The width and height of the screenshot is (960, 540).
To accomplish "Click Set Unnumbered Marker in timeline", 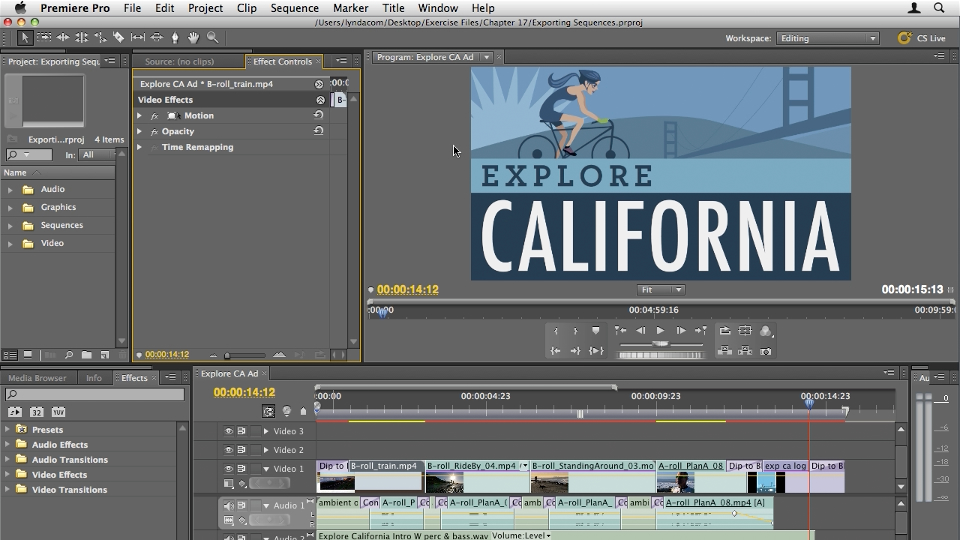I will coord(303,411).
